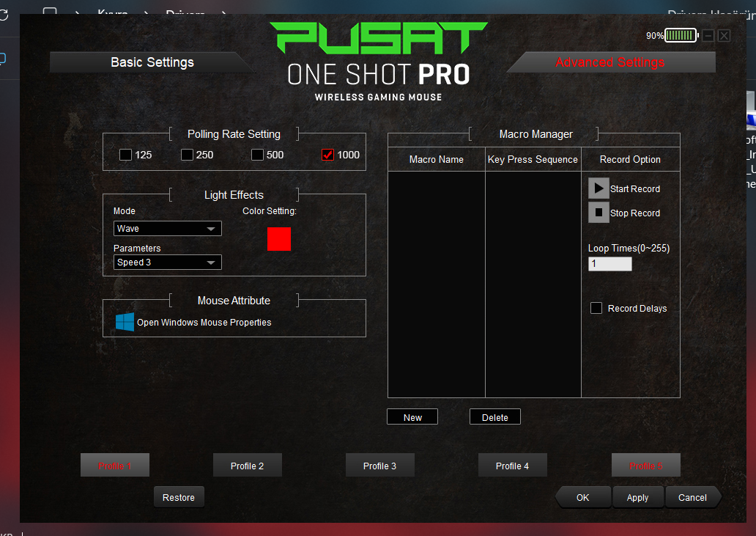
Task: Switch to the Advanced Settings tab
Action: (610, 62)
